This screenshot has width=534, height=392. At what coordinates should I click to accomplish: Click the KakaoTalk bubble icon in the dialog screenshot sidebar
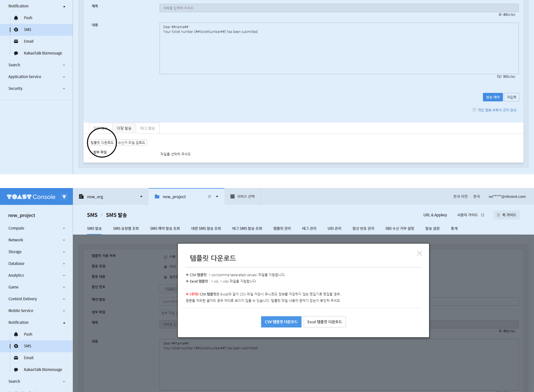click(16, 370)
